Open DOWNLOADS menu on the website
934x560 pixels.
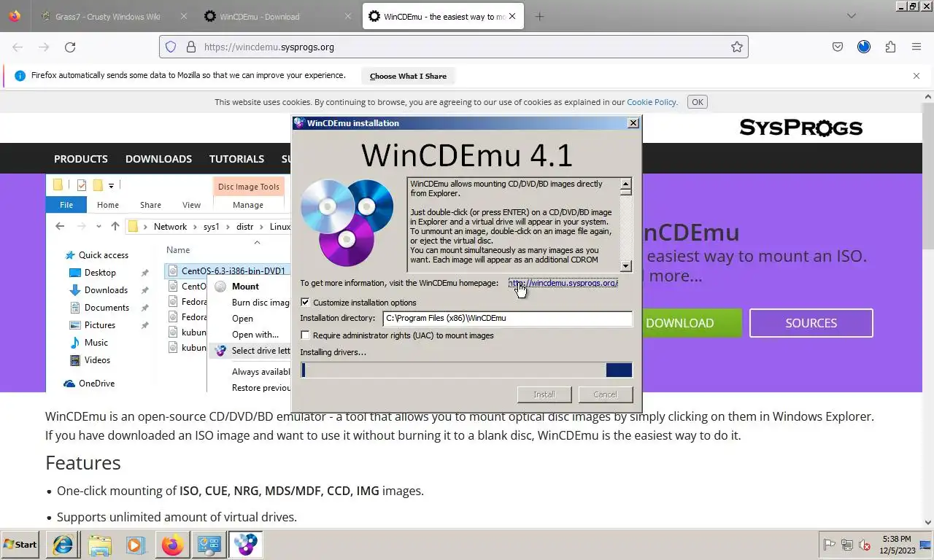tap(158, 158)
